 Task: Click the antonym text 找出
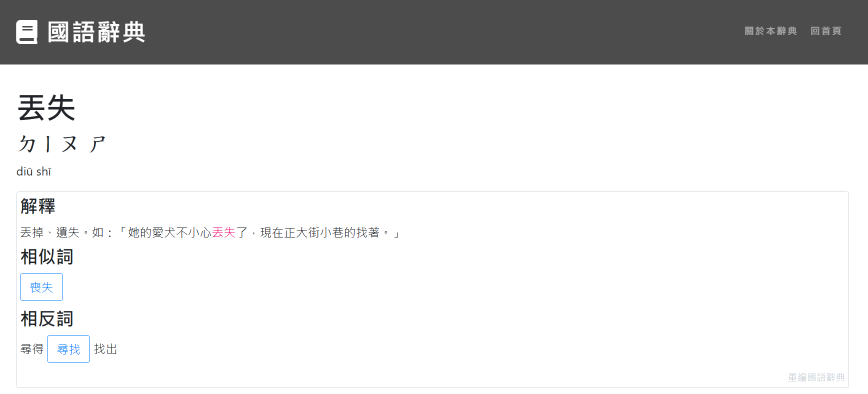pos(105,349)
